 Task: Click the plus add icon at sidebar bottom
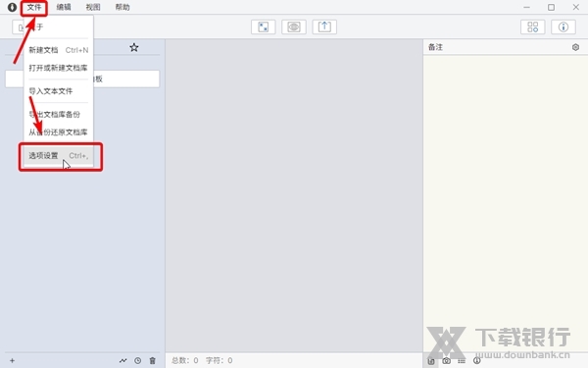point(13,360)
